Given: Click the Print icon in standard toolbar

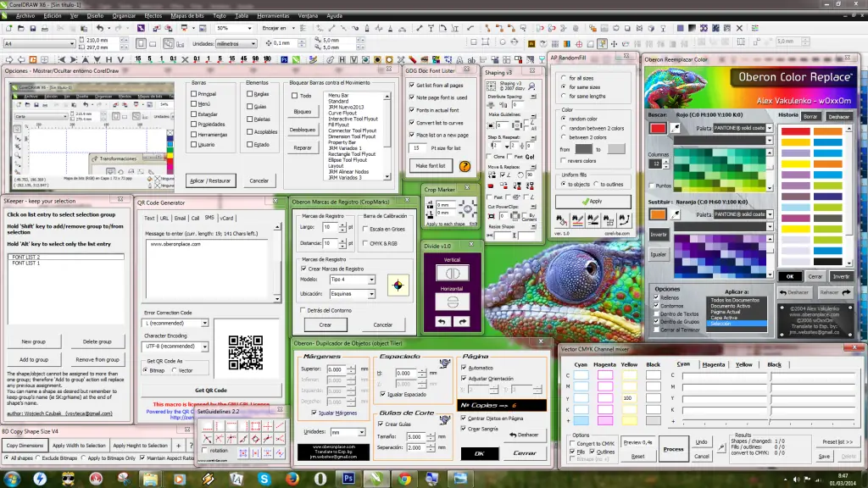Looking at the screenshot, I should [x=45, y=28].
